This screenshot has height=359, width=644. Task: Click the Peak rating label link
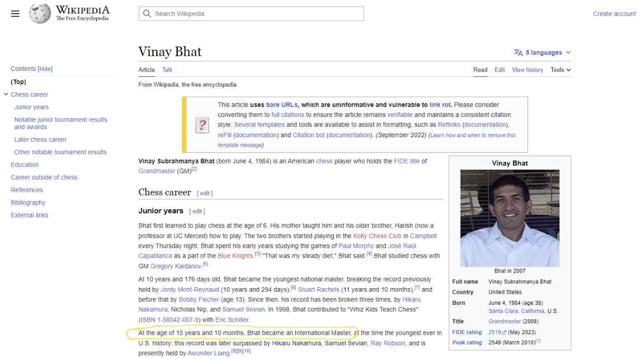[x=467, y=343]
